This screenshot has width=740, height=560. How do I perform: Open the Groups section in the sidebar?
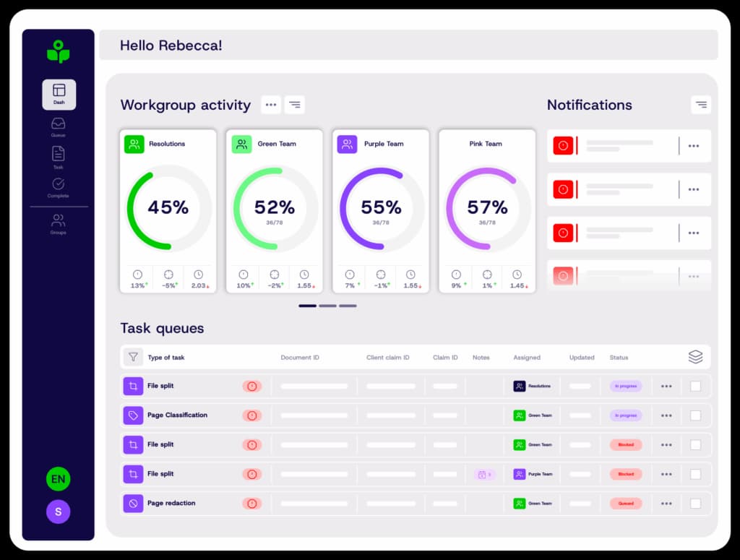pos(58,224)
